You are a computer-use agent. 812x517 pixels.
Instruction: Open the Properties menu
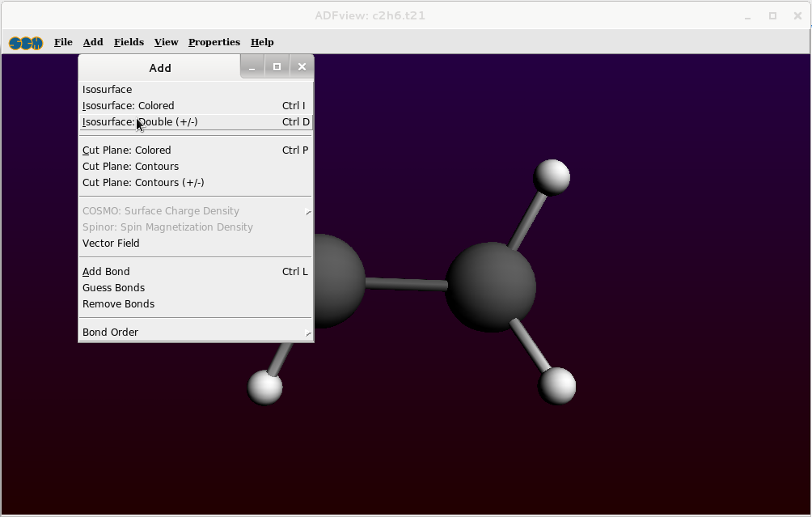click(214, 42)
